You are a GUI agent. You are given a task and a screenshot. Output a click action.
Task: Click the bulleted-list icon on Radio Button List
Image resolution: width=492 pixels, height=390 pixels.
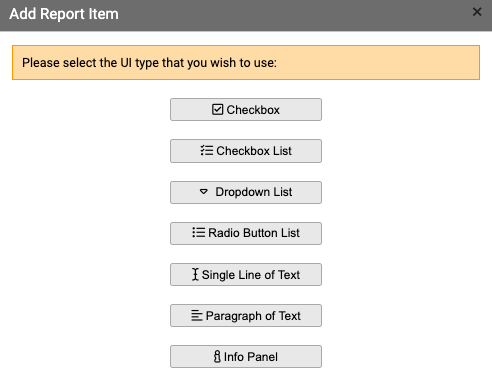(x=199, y=232)
